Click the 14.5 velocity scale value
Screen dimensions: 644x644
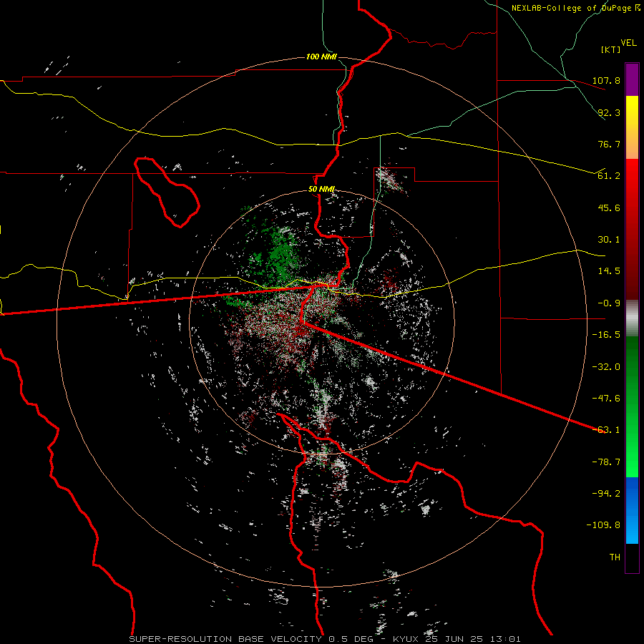609,271
